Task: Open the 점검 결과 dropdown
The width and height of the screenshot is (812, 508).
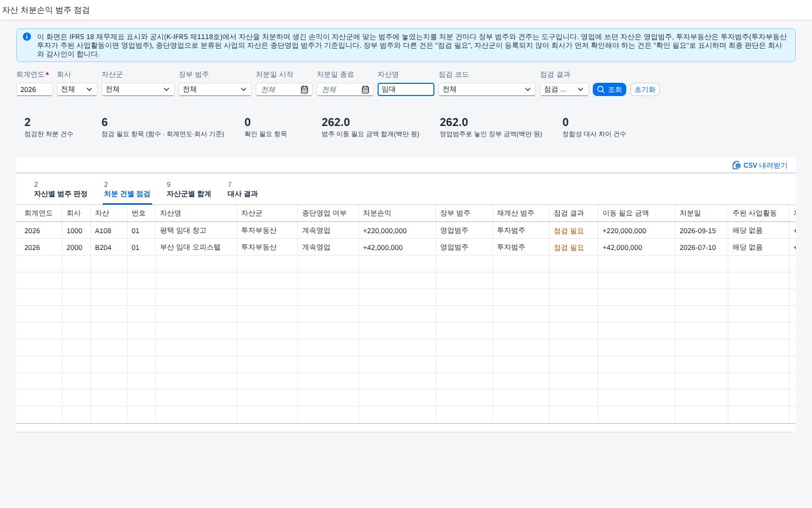Action: click(564, 89)
